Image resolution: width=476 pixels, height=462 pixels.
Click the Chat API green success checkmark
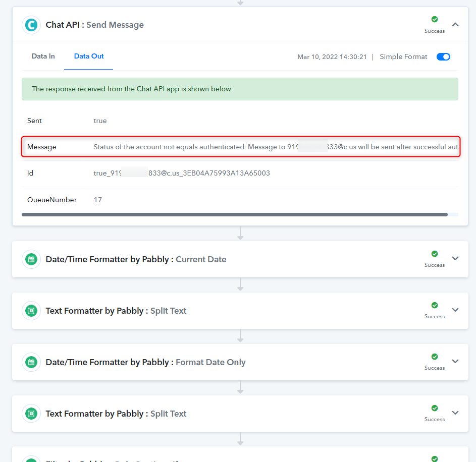click(x=435, y=19)
